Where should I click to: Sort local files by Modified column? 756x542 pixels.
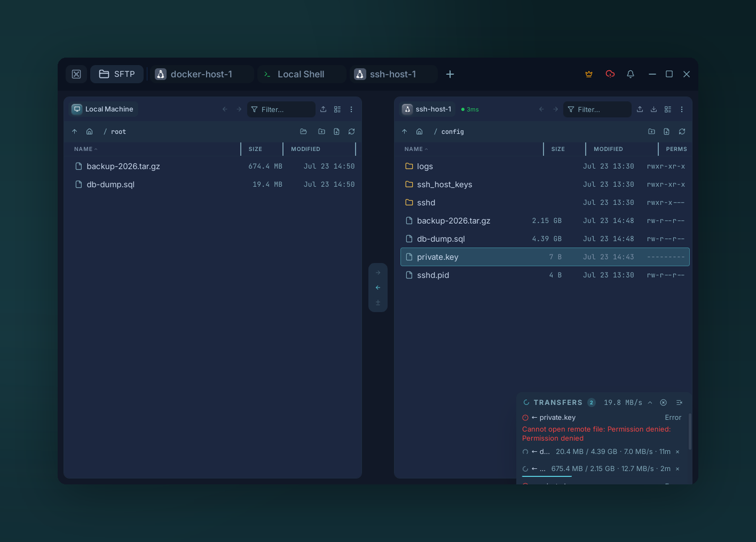click(306, 149)
